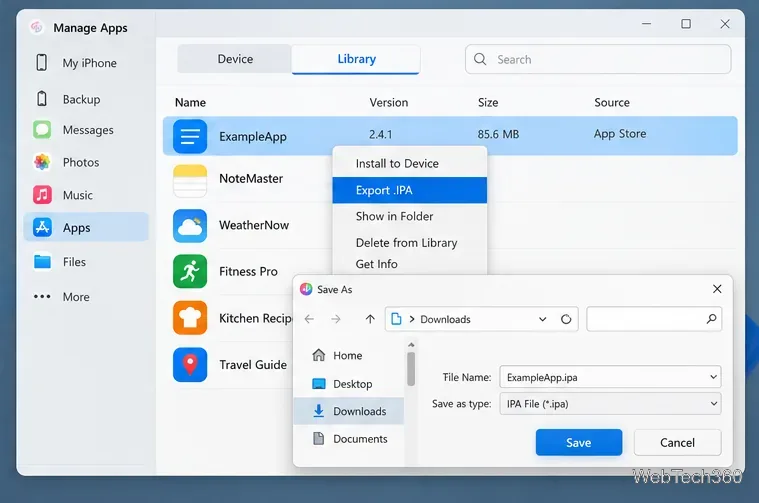
Task: Open the Messages sidebar icon
Action: click(x=42, y=130)
